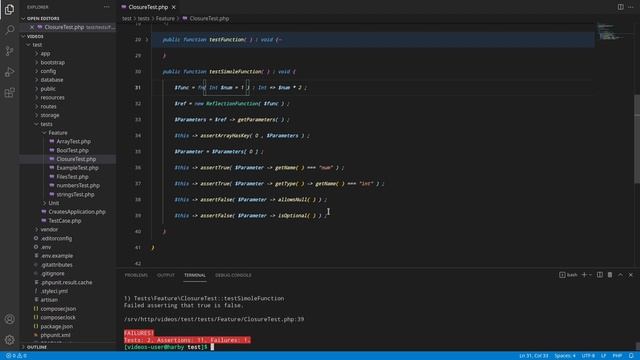Open TestCase.php file

(x=64, y=221)
